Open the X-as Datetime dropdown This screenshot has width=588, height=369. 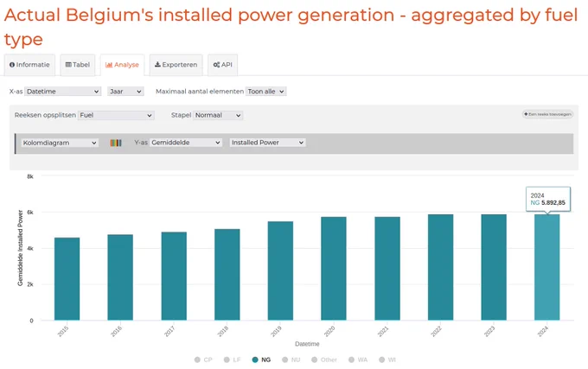pyautogui.click(x=62, y=92)
